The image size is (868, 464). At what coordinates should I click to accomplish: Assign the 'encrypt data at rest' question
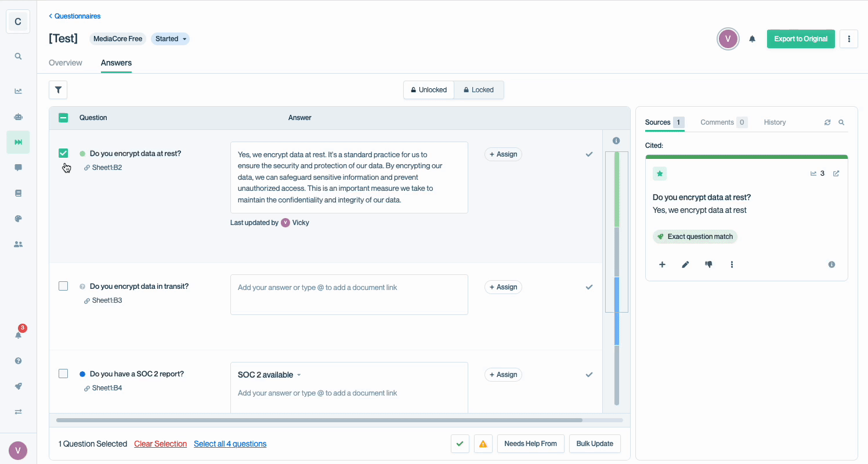(x=503, y=154)
